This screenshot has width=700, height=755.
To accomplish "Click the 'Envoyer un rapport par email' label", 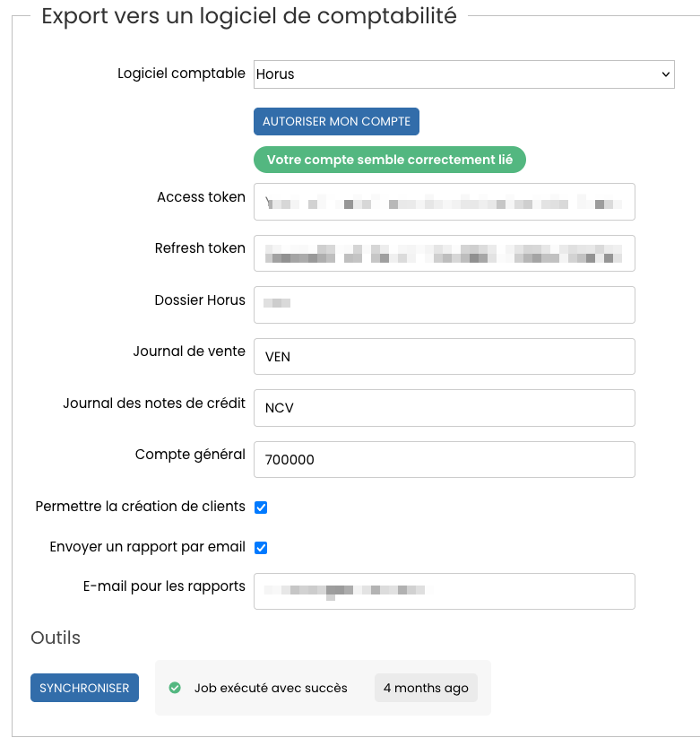I will (x=147, y=547).
